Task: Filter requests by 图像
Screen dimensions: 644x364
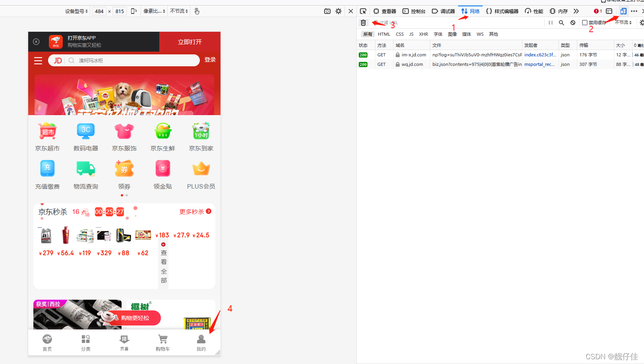Action: coord(453,34)
